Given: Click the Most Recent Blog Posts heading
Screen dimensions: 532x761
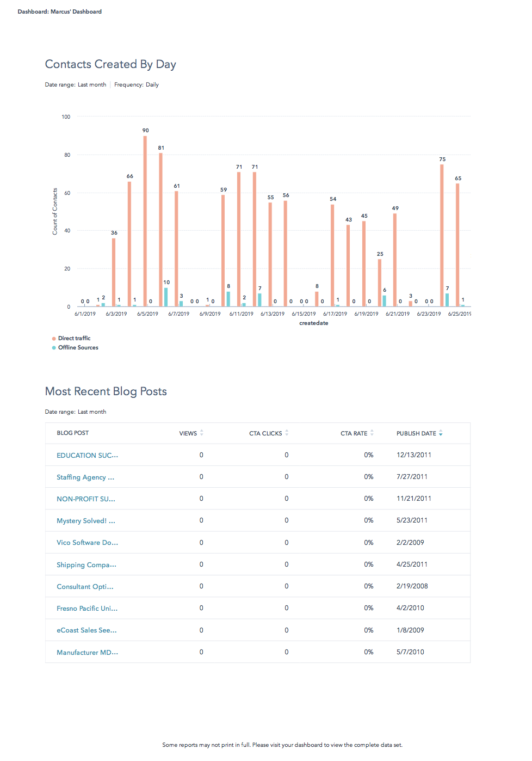Looking at the screenshot, I should click(106, 391).
